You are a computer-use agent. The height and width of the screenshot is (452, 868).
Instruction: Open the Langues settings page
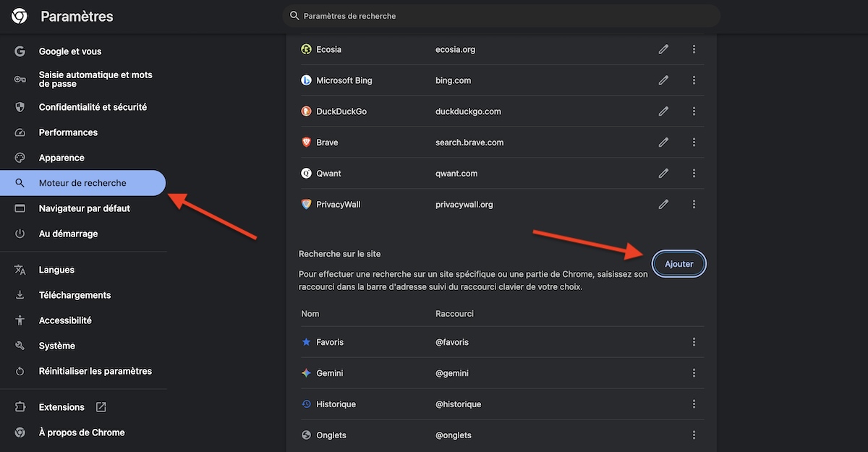pos(56,270)
